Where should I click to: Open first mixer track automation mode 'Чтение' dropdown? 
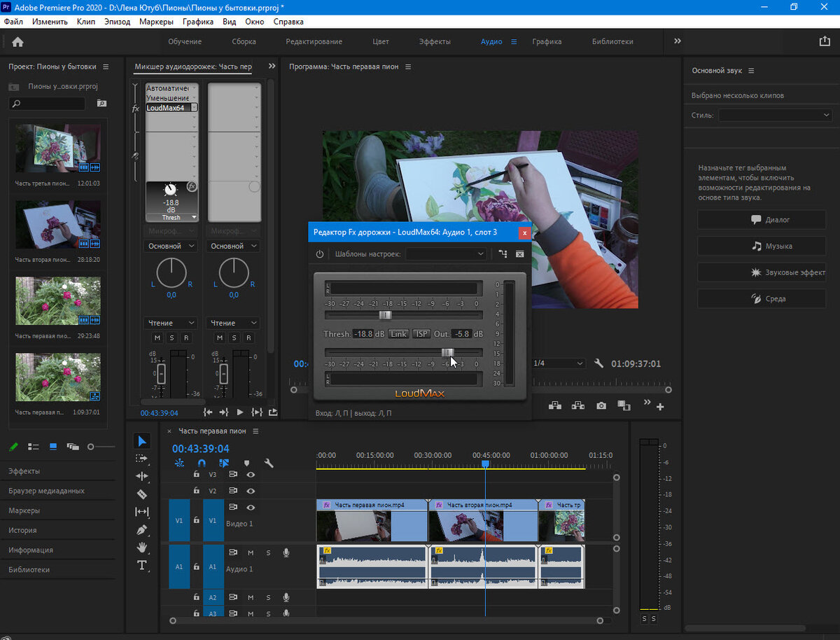(x=171, y=323)
